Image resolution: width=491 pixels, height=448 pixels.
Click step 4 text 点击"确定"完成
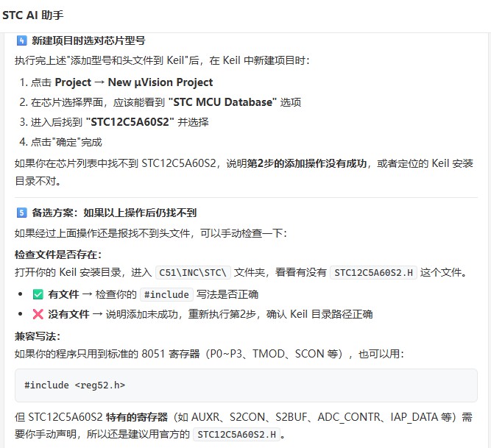tap(66, 142)
